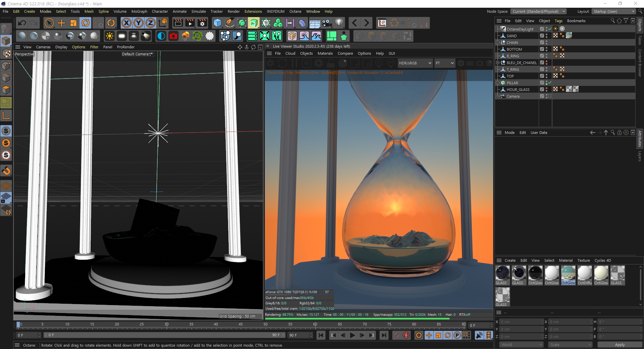Select the highlighted OctGlos material swatch
This screenshot has height=349, width=644.
click(568, 276)
